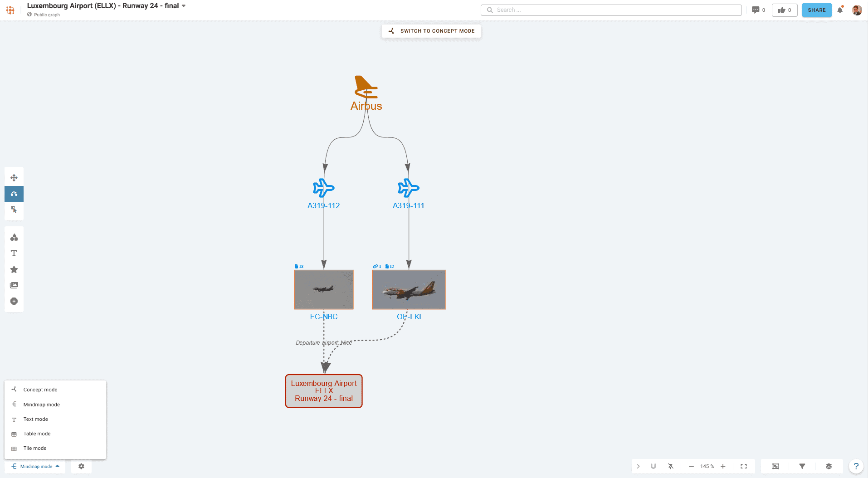Select Luxembourg Airport ELLX node box
Screen dimensions: 868x478
(x=324, y=391)
